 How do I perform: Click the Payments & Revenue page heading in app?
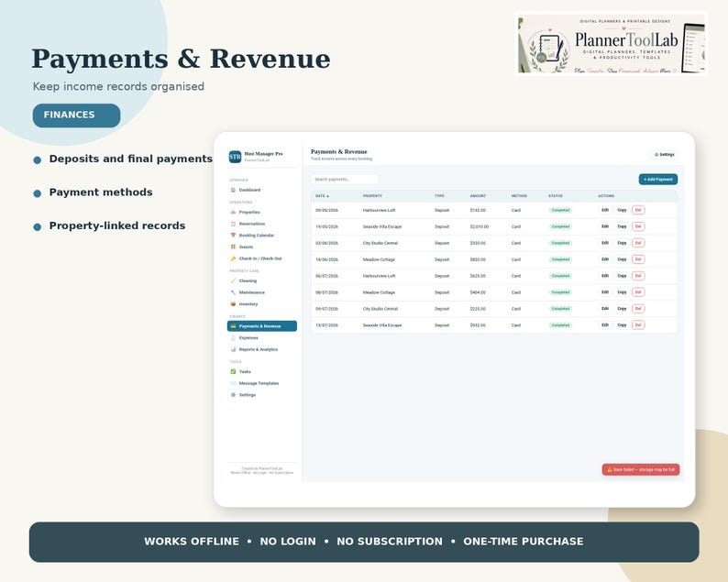[x=339, y=152]
